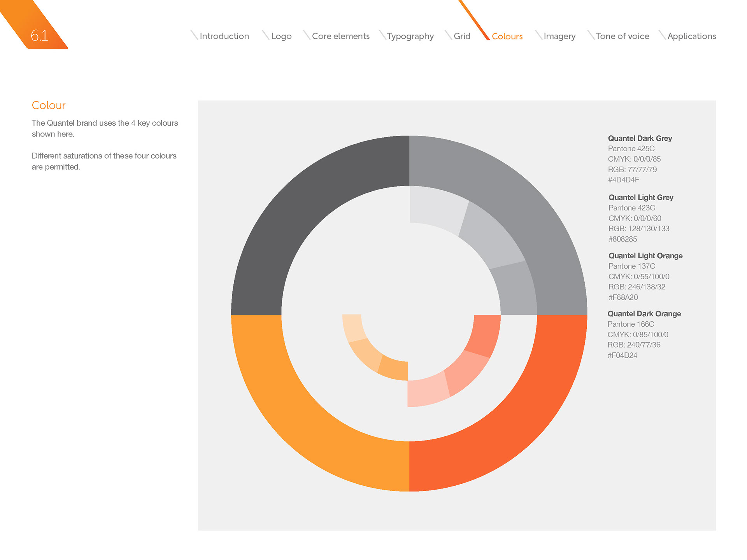The height and width of the screenshot is (560, 747).
Task: Click the active Colours tab
Action: click(507, 36)
